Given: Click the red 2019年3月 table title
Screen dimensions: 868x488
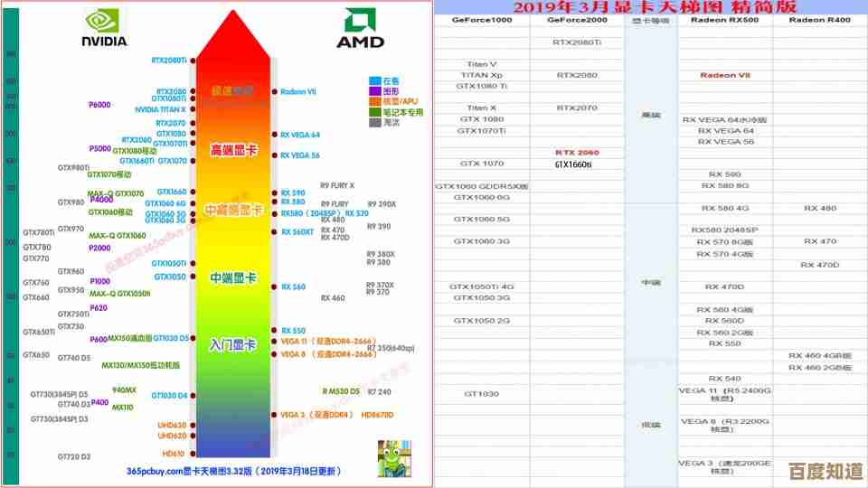Looking at the screenshot, I should click(655, 7).
